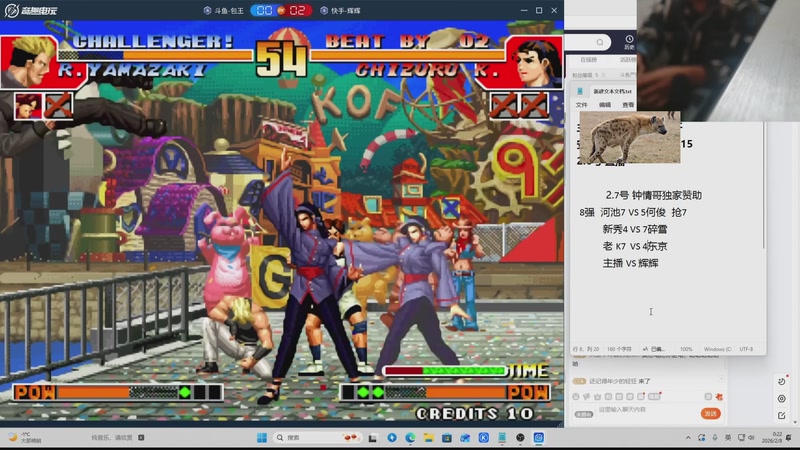The width and height of the screenshot is (800, 450).
Task: Open Microsoft Store from taskbar
Action: (447, 438)
